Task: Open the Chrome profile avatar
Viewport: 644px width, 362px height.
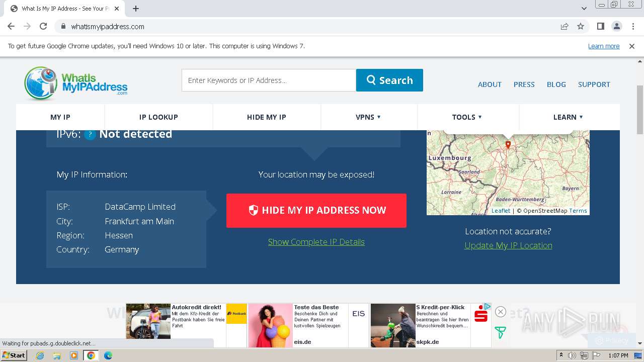Action: pos(616,26)
